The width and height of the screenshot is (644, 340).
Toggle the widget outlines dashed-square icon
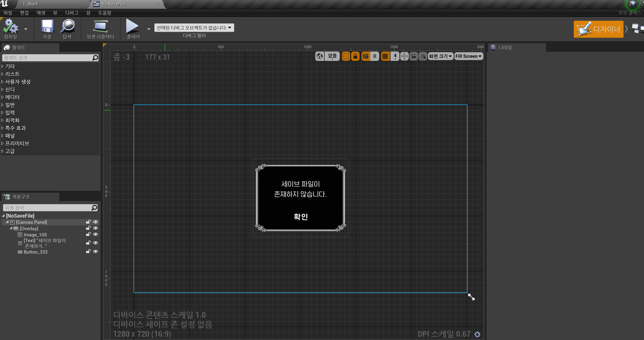[x=346, y=56]
